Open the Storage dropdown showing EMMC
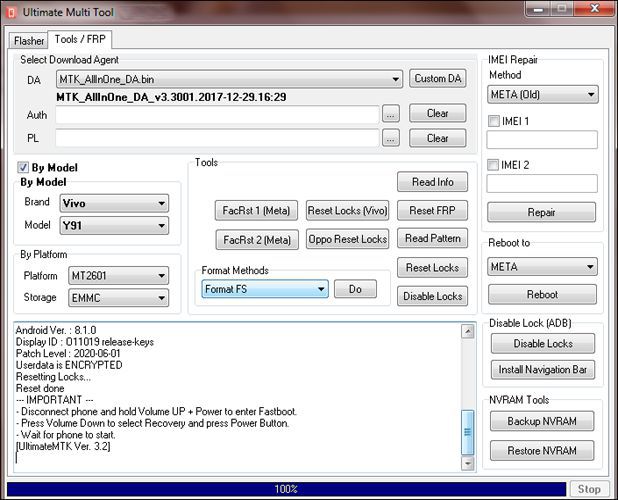 click(118, 297)
